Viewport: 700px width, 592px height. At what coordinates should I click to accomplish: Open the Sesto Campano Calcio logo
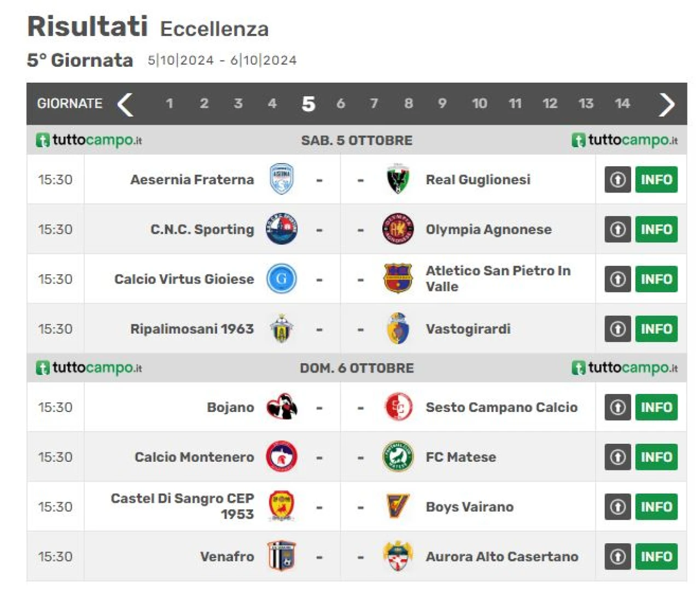[x=398, y=407]
